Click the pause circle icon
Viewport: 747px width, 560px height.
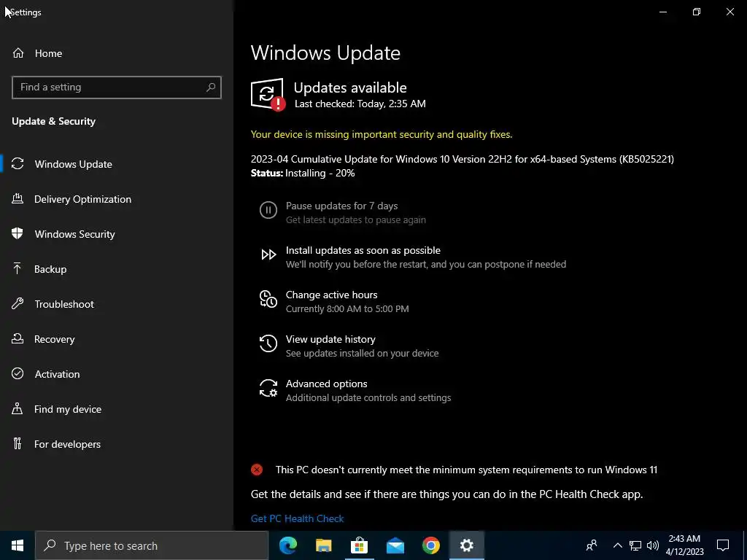(x=268, y=210)
